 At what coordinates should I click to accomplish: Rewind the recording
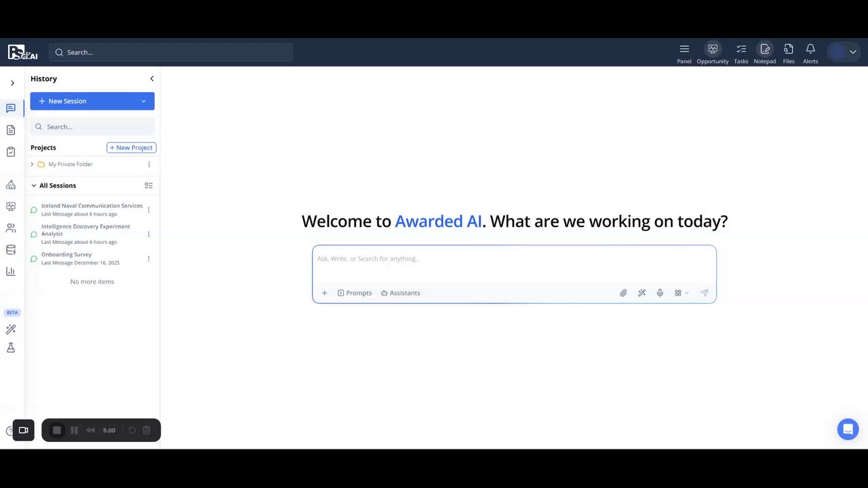tap(90, 430)
